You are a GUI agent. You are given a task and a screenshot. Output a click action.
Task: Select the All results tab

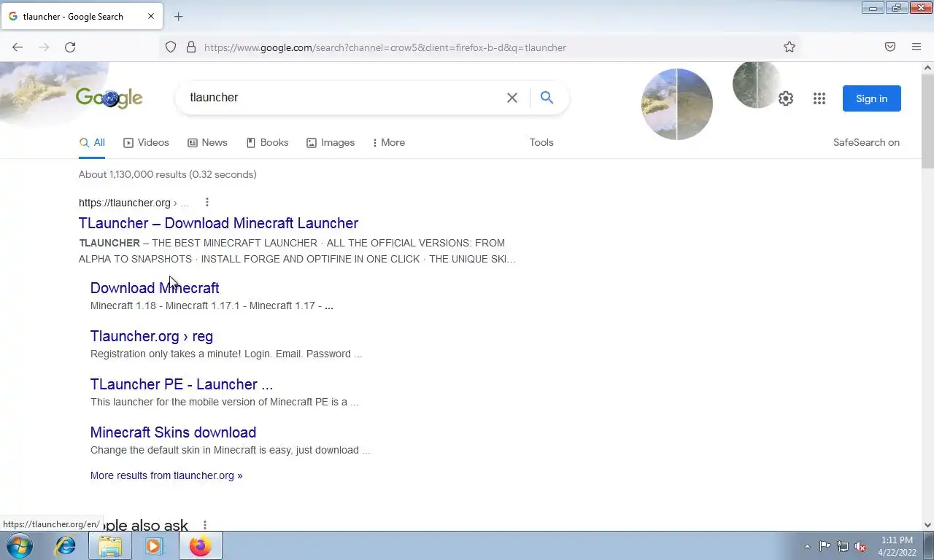pos(92,142)
